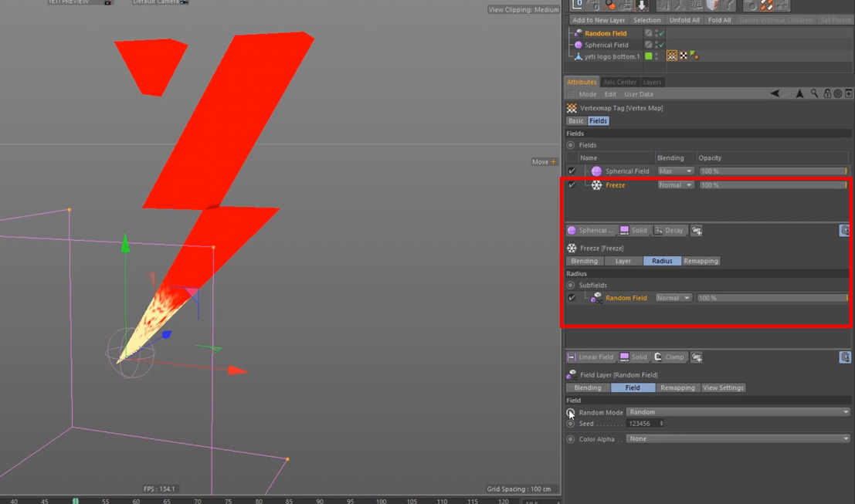This screenshot has width=855, height=504.
Task: Select the Freeze layer in Fields list
Action: [x=615, y=185]
